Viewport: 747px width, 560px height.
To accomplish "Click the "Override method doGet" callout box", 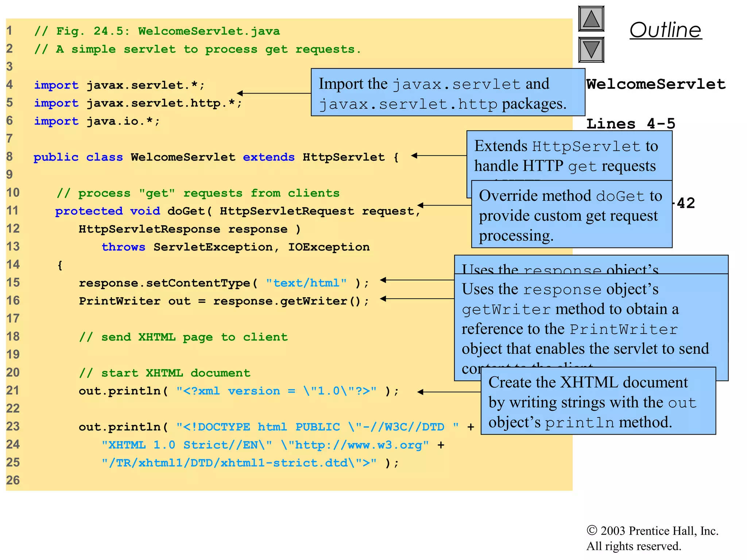I will (572, 214).
